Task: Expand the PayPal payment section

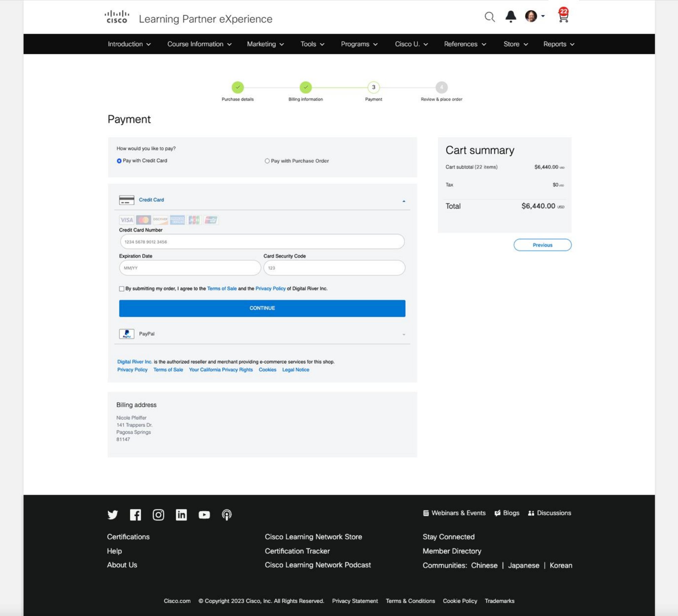Action: 403,334
